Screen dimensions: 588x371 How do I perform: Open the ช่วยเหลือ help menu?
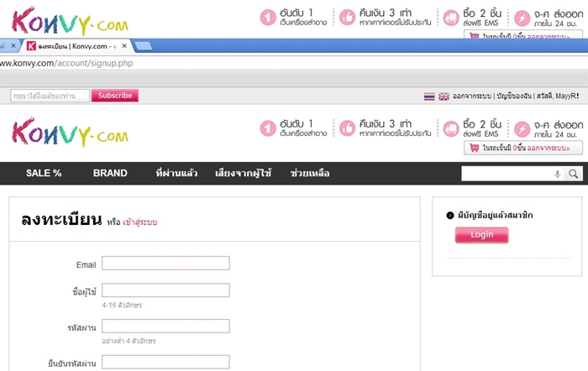(x=310, y=173)
